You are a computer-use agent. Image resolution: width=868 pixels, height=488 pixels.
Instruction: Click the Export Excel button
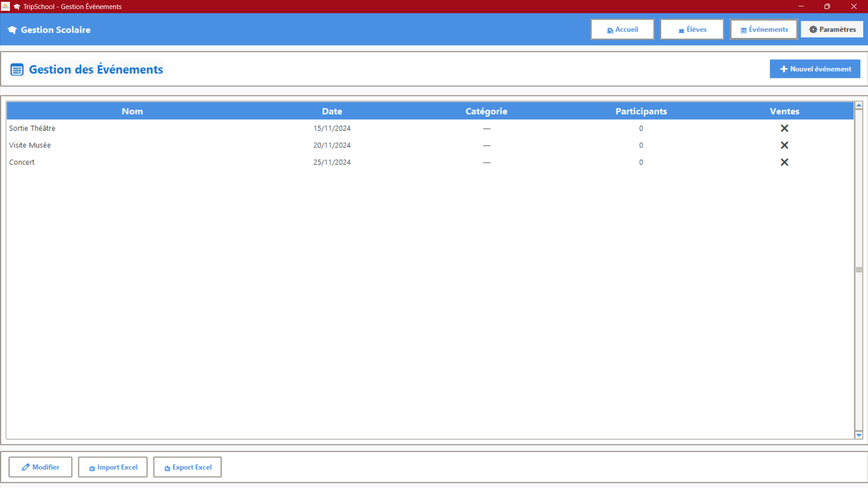(x=187, y=467)
